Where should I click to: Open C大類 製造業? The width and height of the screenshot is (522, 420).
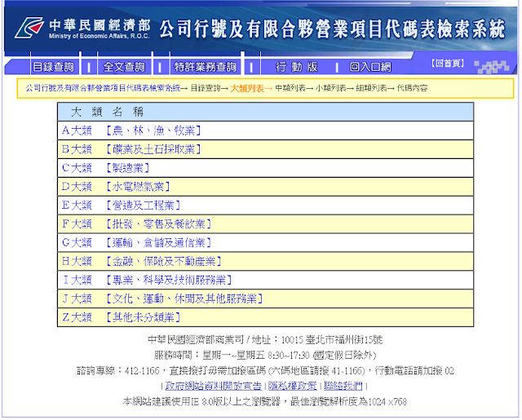(x=105, y=168)
